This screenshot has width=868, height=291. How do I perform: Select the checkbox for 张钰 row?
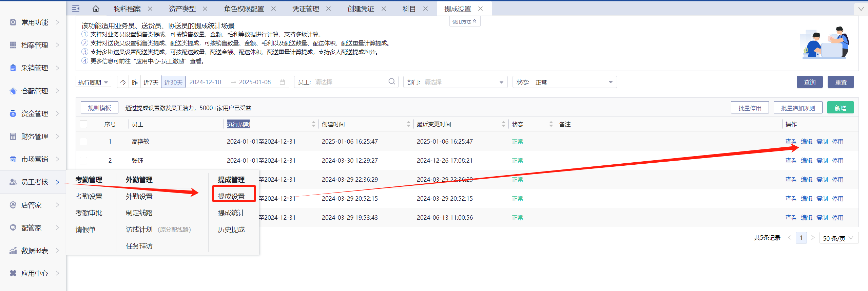[83, 161]
